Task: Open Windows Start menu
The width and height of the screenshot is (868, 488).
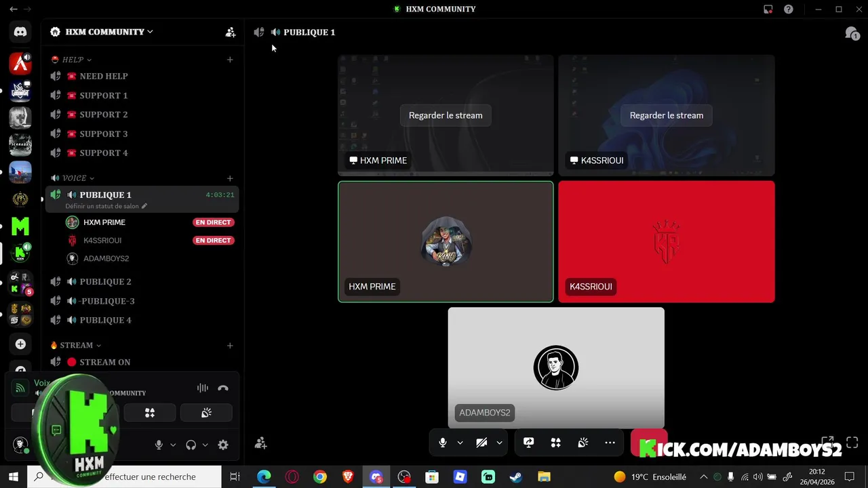Action: click(13, 477)
